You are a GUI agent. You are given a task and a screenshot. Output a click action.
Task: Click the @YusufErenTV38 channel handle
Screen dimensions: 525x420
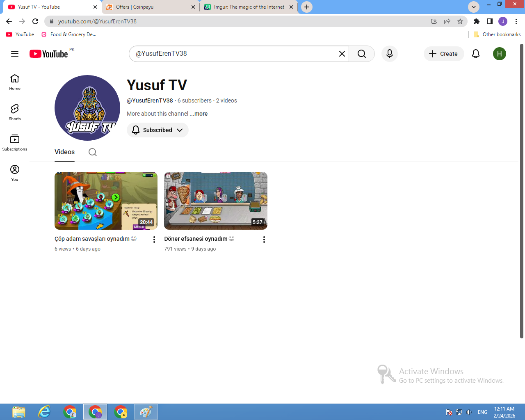point(150,100)
